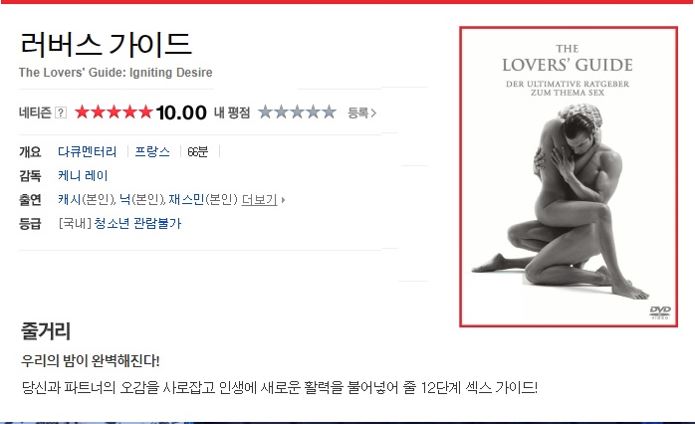Viewport: 695px width, 424px height.
Task: Open the 프랑스 country link
Action: click(152, 152)
